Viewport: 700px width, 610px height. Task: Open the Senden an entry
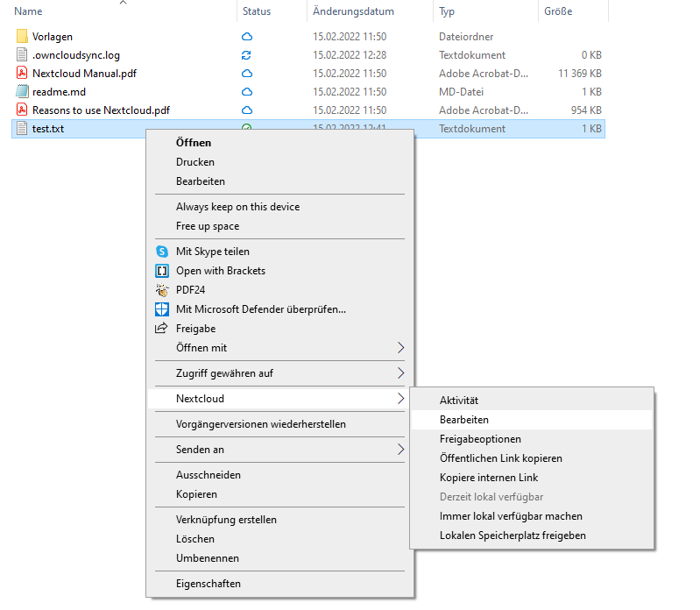point(279,450)
